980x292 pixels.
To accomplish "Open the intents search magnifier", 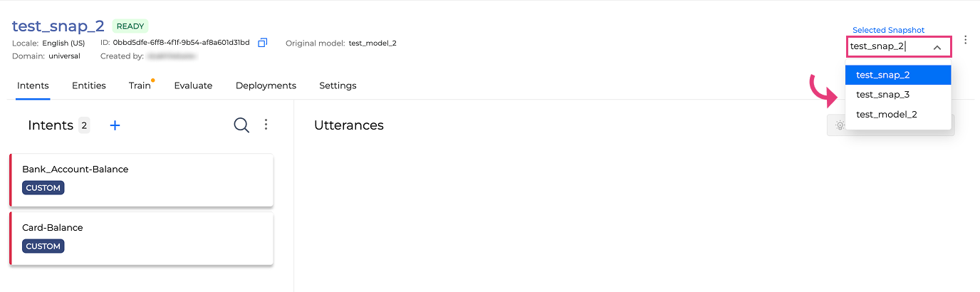I will [x=241, y=125].
